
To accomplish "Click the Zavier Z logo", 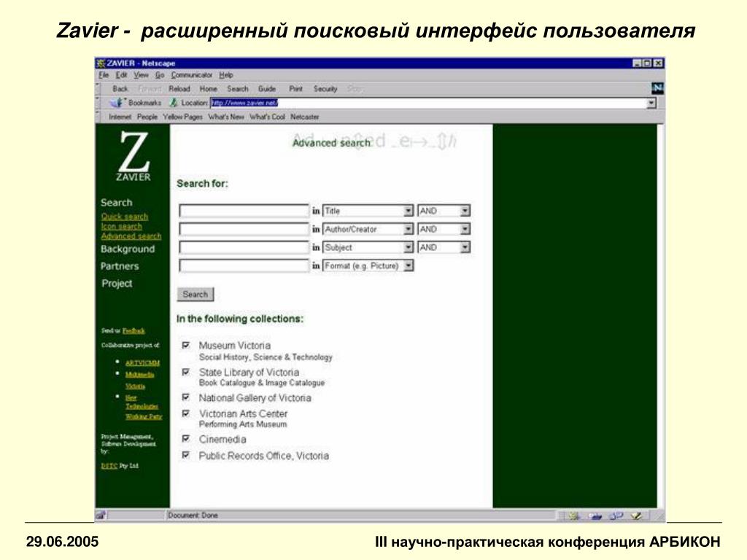I will 133,156.
